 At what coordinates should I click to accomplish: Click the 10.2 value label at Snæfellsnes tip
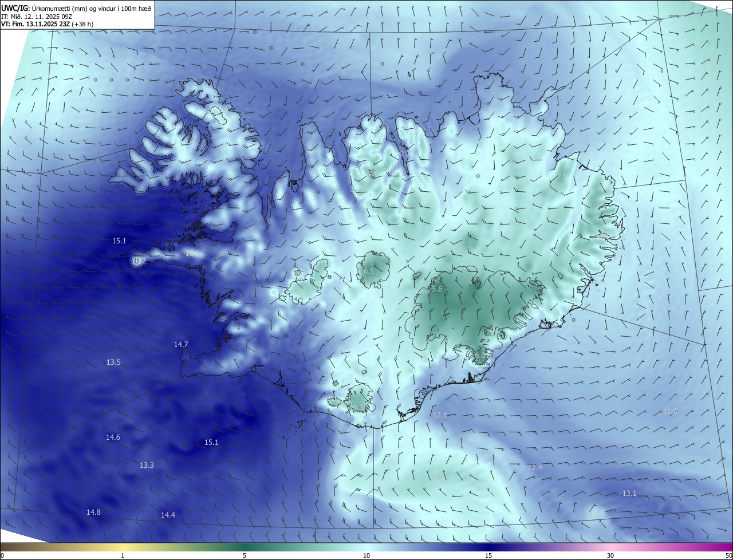[139, 261]
